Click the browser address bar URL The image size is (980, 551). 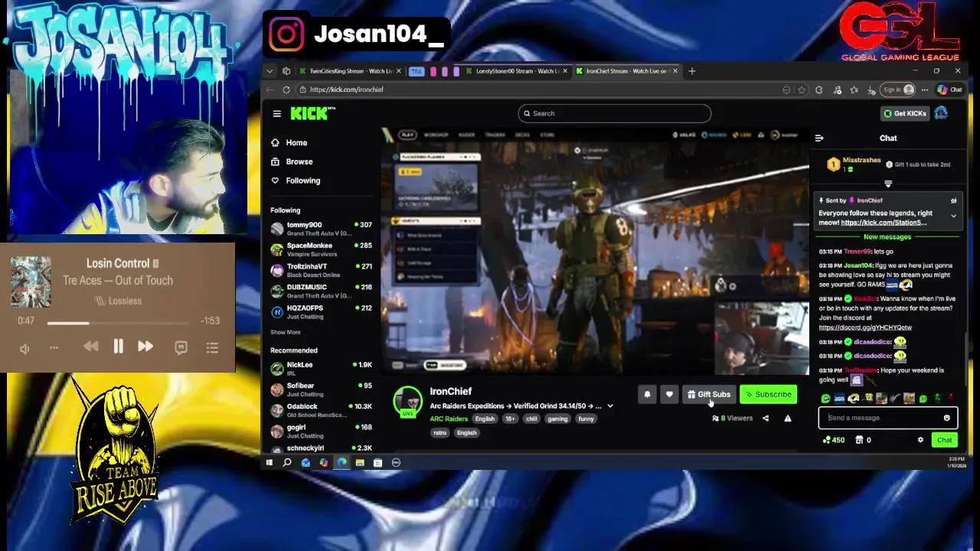(x=347, y=90)
